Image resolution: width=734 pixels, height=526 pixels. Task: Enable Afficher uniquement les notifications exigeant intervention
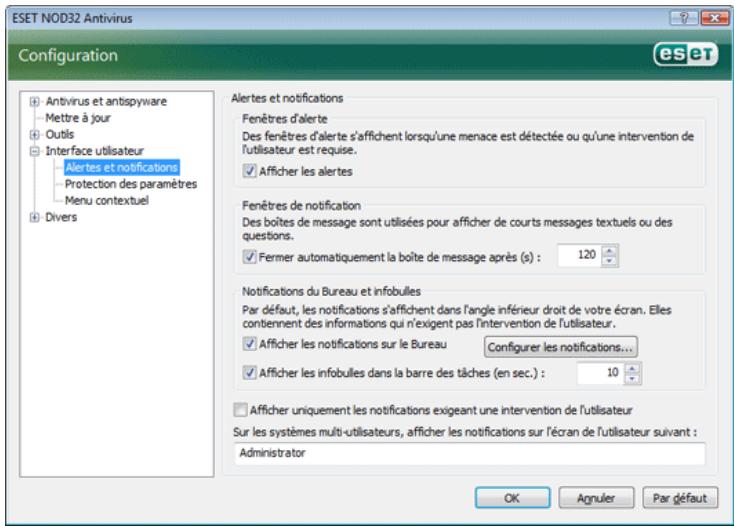click(241, 410)
